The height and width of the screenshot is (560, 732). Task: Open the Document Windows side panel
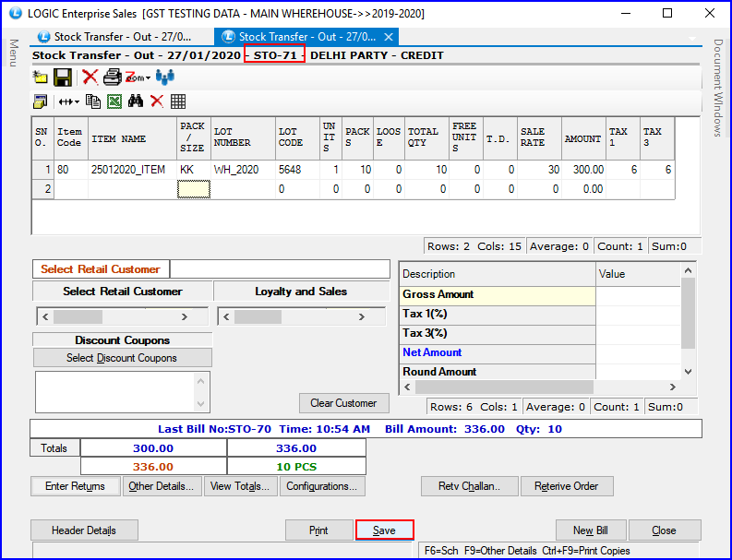pyautogui.click(x=718, y=88)
